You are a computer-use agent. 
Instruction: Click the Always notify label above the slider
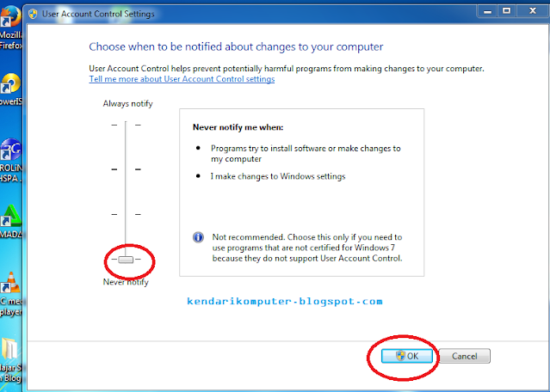(126, 103)
